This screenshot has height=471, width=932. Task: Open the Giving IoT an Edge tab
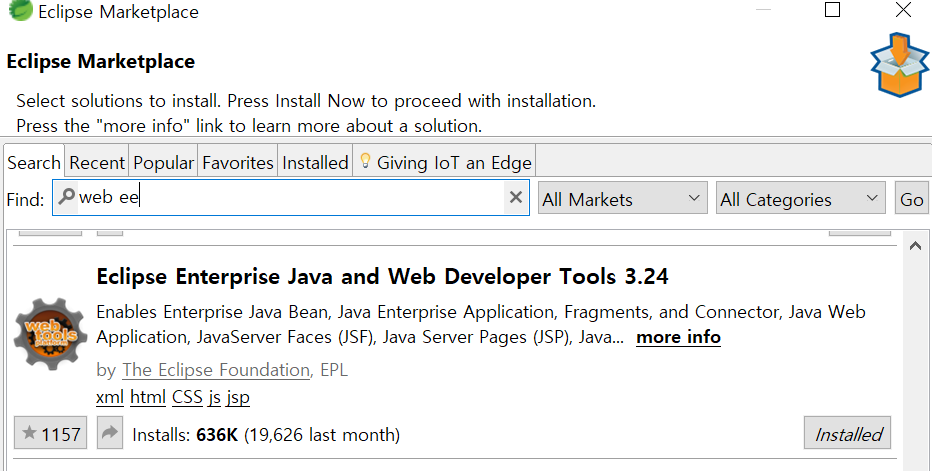point(445,162)
